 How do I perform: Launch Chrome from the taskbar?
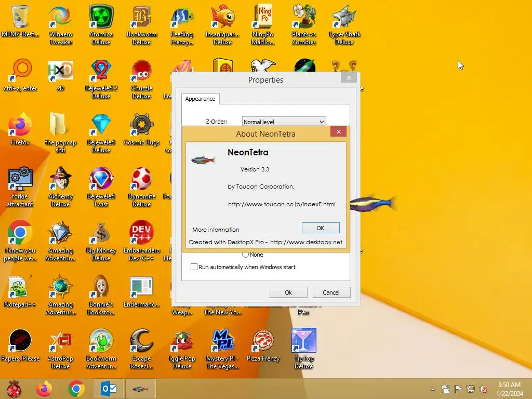tap(76, 389)
